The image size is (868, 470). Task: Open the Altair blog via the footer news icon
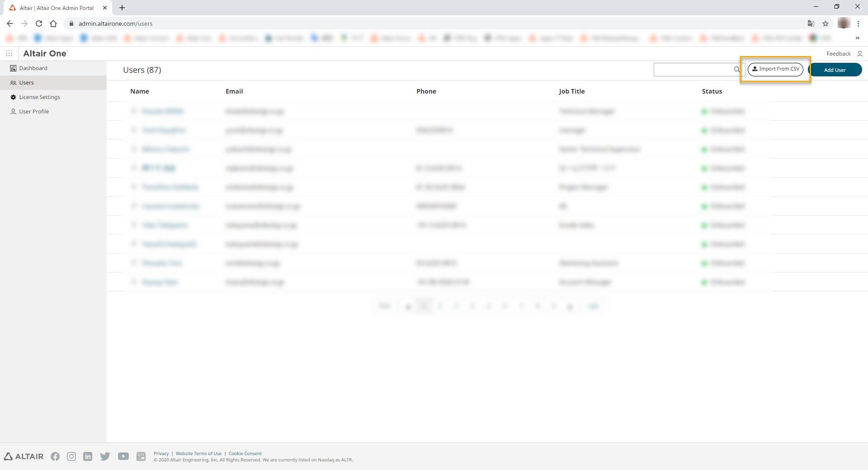click(141, 456)
